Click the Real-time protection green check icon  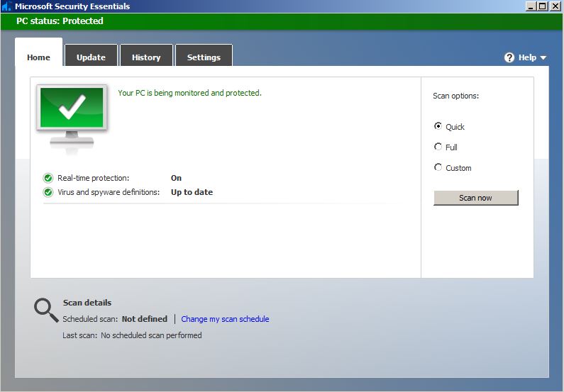pyautogui.click(x=48, y=178)
